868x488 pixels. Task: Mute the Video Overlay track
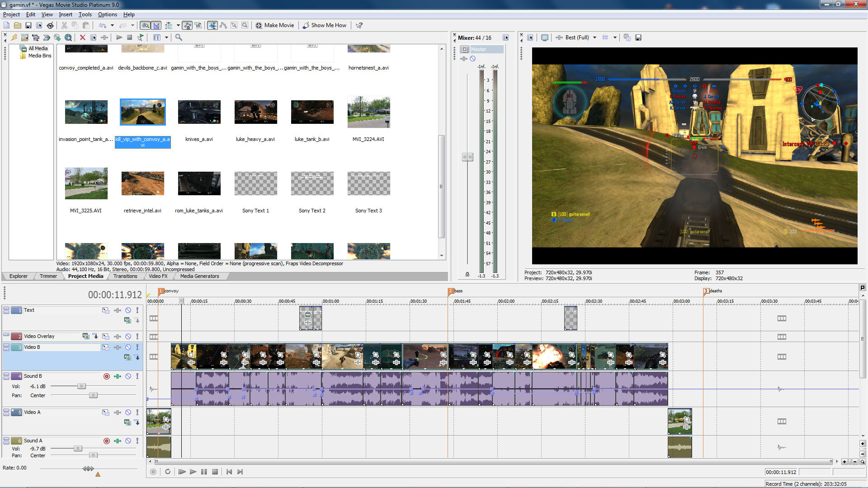tap(128, 337)
